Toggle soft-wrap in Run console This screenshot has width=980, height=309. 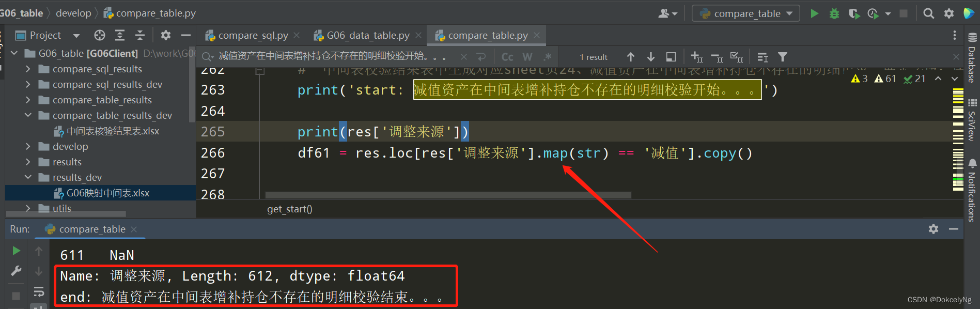39,291
